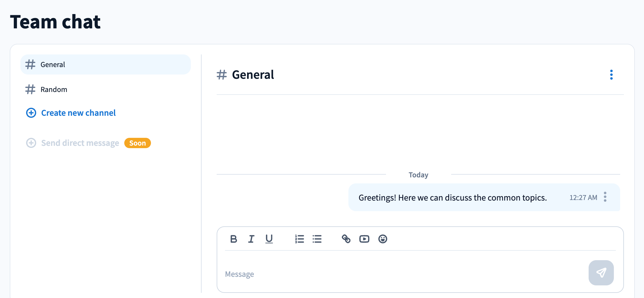
Task: Click the embed video icon
Action: [x=364, y=239]
